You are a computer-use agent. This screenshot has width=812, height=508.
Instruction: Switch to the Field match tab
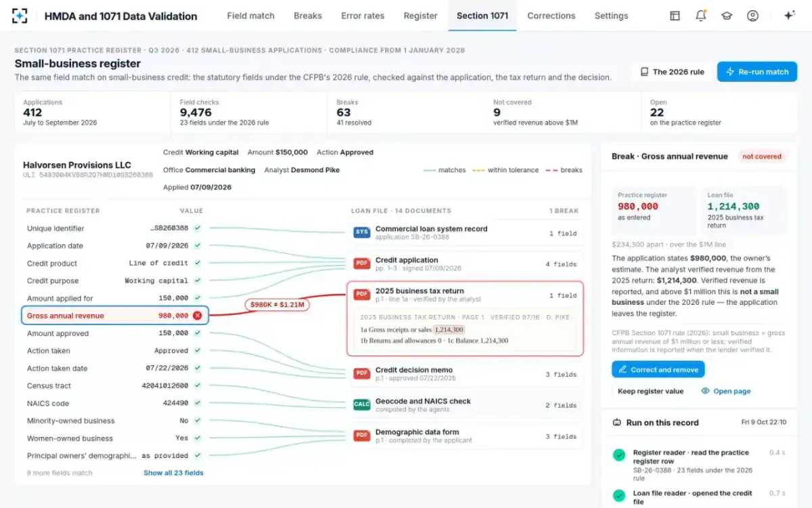[x=250, y=16]
